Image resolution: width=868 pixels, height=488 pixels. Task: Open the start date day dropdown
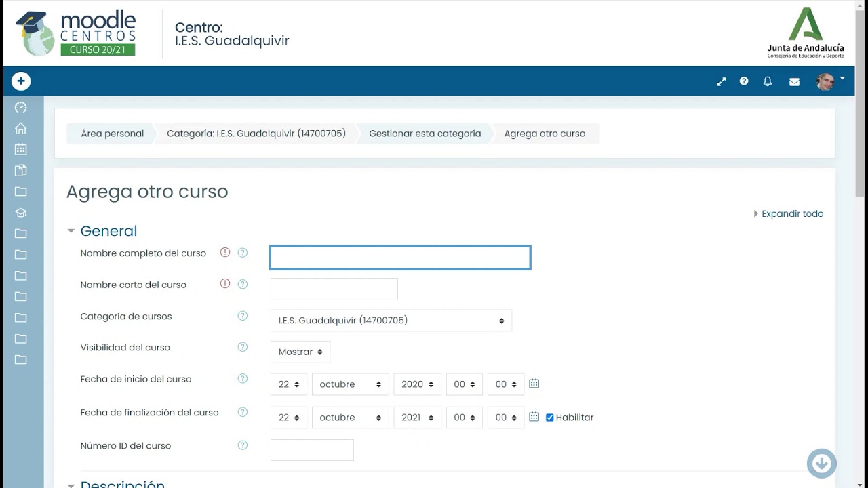click(289, 384)
